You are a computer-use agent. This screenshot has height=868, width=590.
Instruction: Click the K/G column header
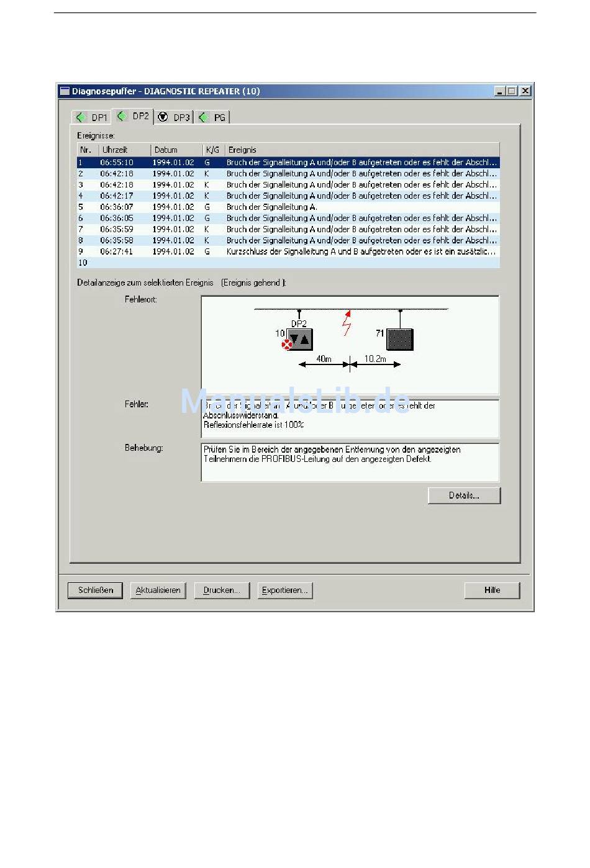tap(214, 150)
